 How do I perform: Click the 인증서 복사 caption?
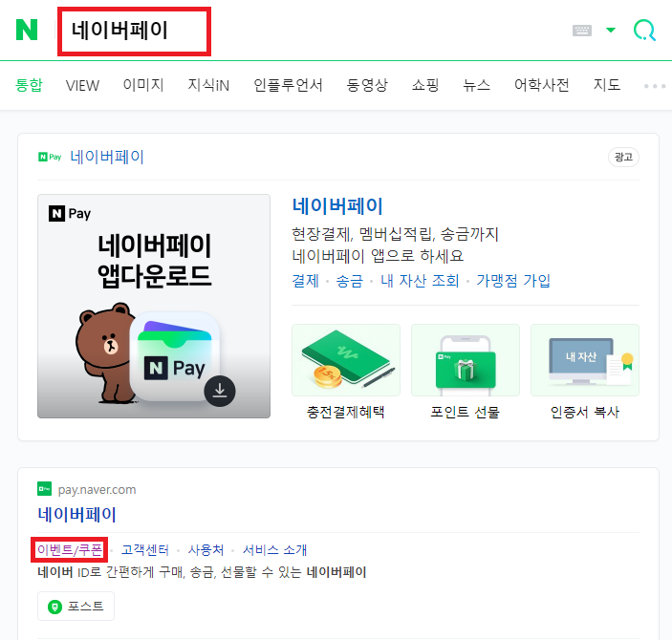(585, 412)
